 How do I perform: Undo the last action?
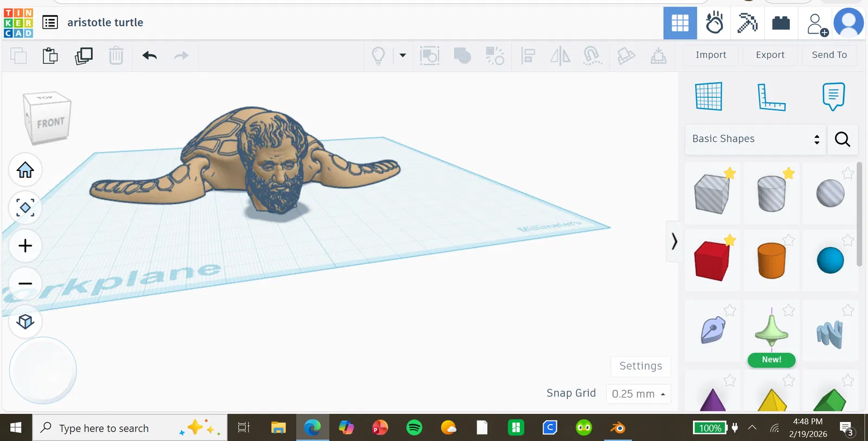pos(150,55)
